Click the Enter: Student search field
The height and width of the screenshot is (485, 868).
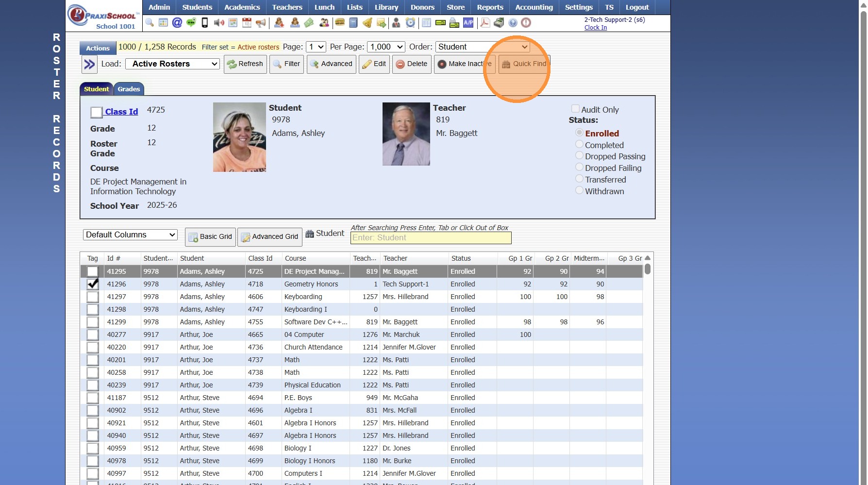[x=431, y=238]
